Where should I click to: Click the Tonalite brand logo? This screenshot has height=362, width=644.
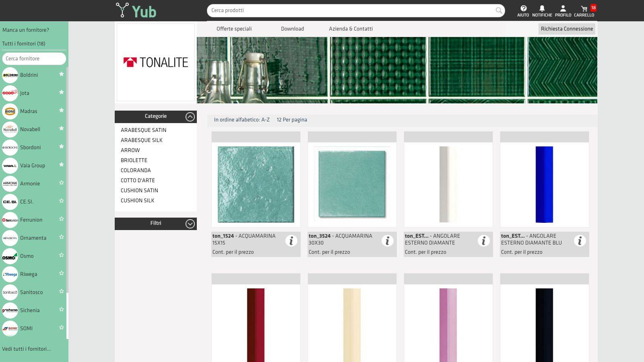(156, 62)
